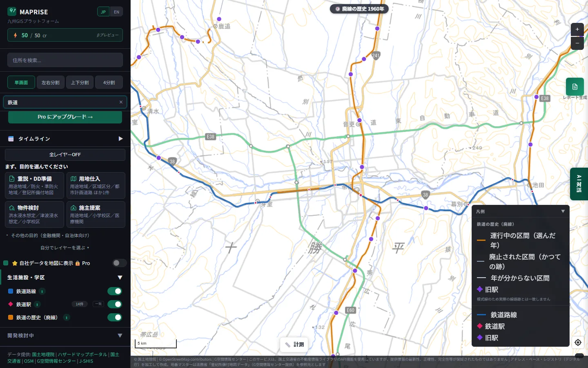Open info icon next to 鉄道駅
This screenshot has height=368, width=588.
(x=37, y=304)
